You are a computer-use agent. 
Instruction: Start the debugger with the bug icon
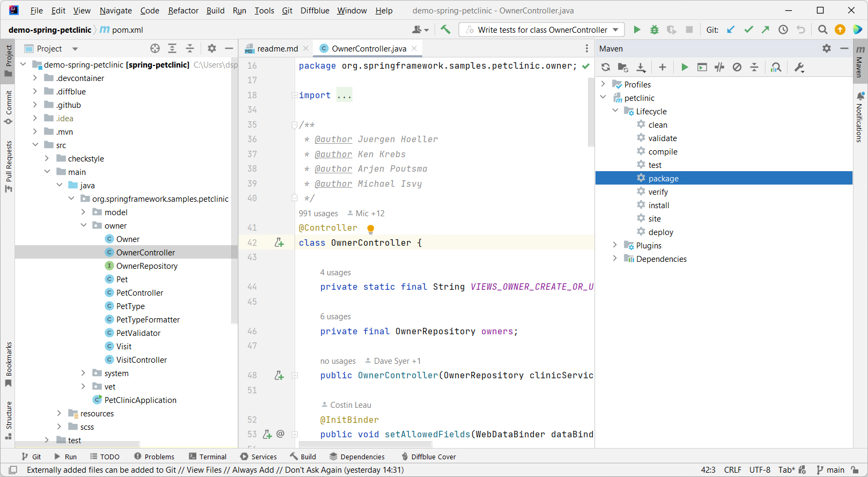(x=654, y=30)
